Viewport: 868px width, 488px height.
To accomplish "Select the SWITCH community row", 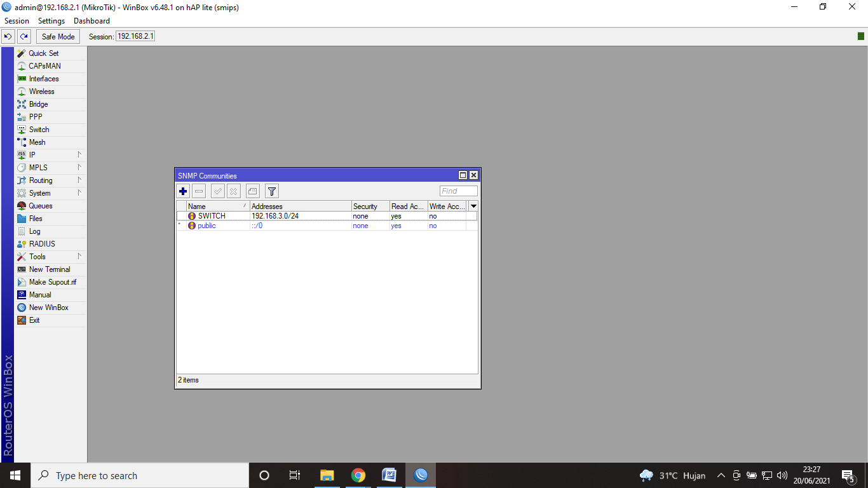I will pos(327,216).
